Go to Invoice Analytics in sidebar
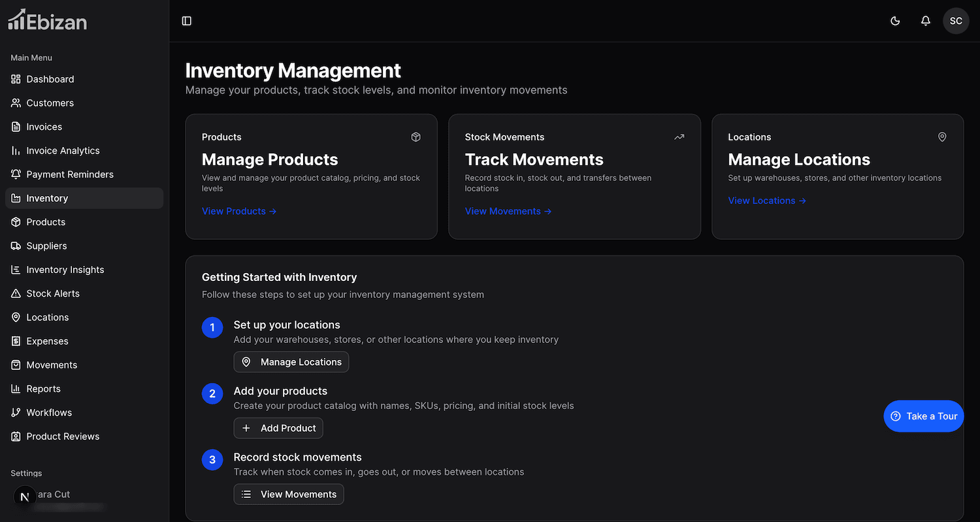 click(x=63, y=151)
